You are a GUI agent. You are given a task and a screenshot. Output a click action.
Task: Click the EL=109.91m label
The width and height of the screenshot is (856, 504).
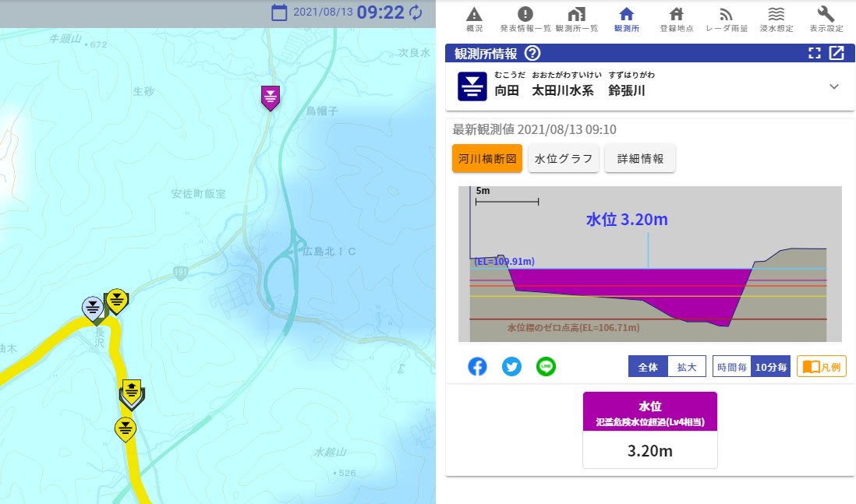[x=504, y=261]
